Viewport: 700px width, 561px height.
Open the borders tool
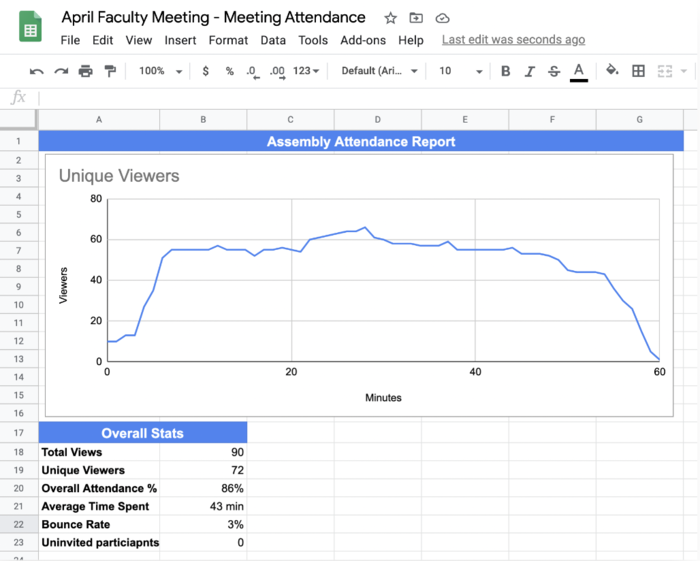(x=638, y=71)
